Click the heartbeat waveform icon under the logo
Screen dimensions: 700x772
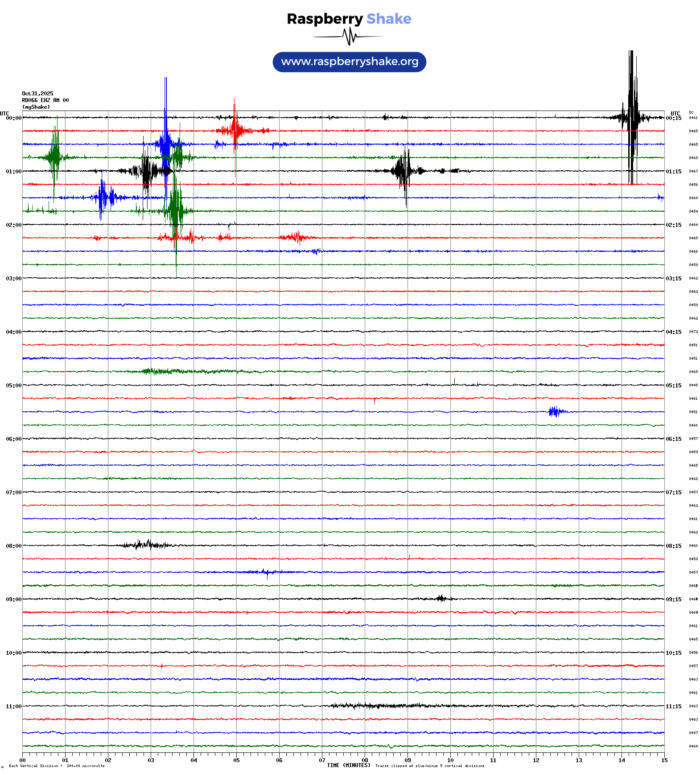pos(350,37)
